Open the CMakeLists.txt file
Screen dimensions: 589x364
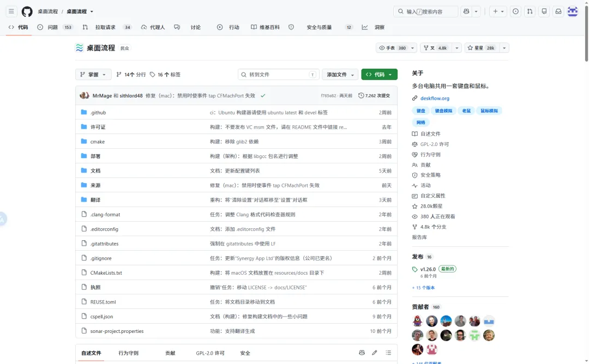(106, 272)
